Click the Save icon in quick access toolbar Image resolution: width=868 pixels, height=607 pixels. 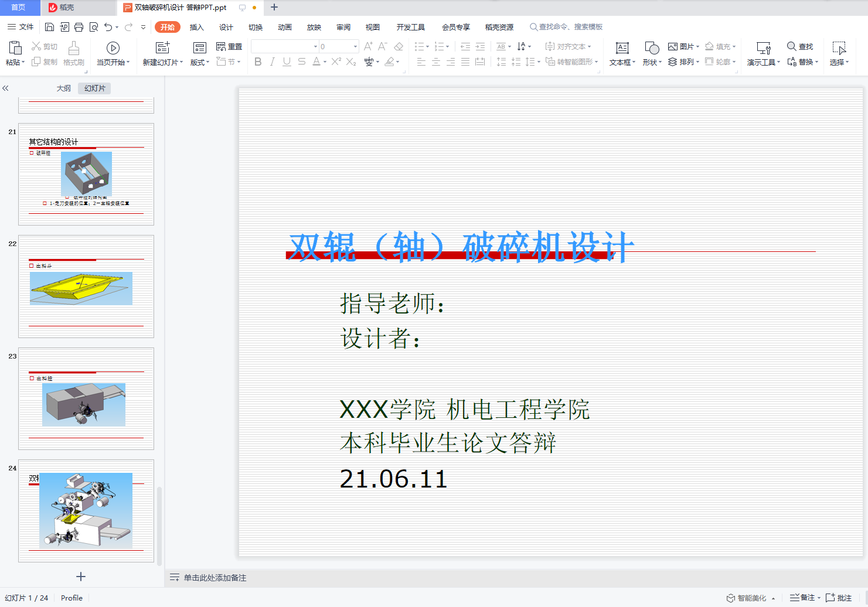(49, 27)
